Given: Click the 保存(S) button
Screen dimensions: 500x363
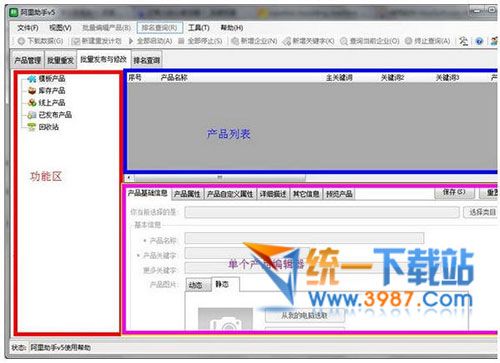Looking at the screenshot, I should (454, 192).
